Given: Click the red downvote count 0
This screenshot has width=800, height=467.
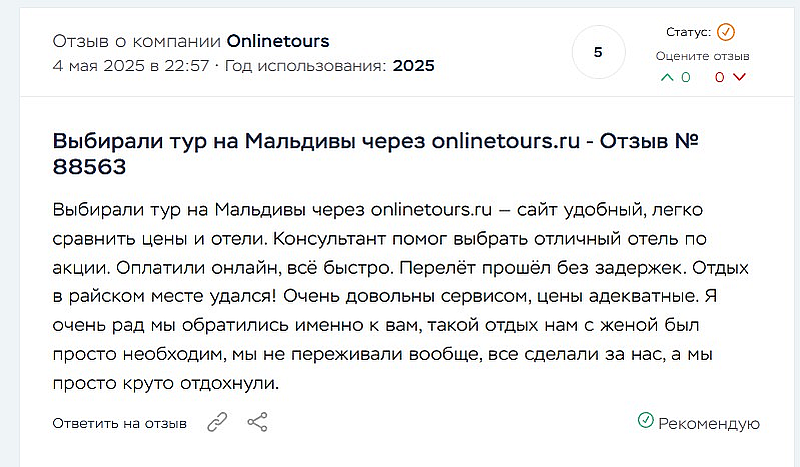Looking at the screenshot, I should pyautogui.click(x=719, y=77).
